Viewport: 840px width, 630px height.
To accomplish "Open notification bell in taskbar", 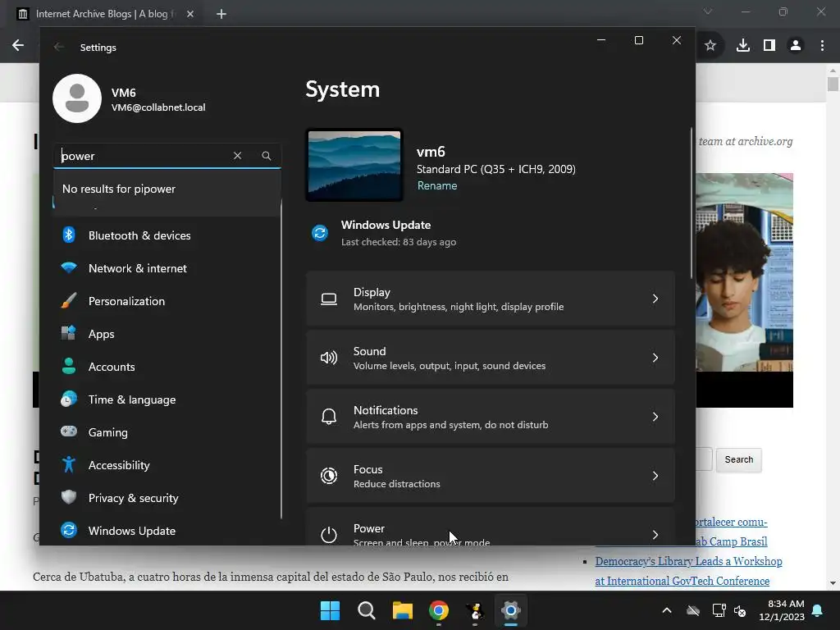I will click(818, 610).
